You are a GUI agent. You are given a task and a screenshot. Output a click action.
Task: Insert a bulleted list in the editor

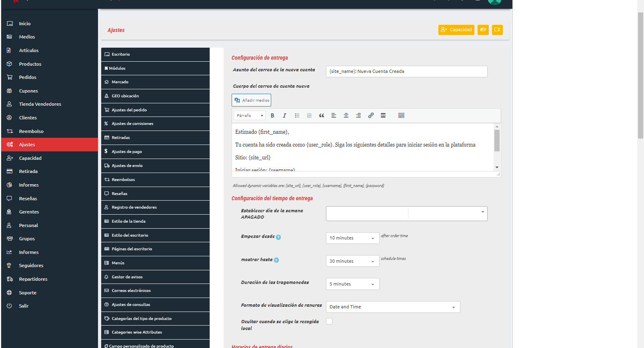pos(297,116)
